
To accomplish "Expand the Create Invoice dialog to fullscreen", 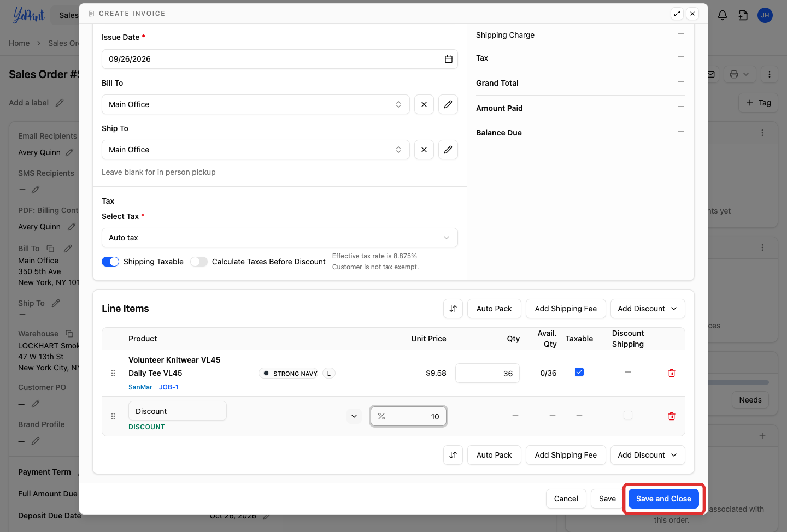I will 677,14.
